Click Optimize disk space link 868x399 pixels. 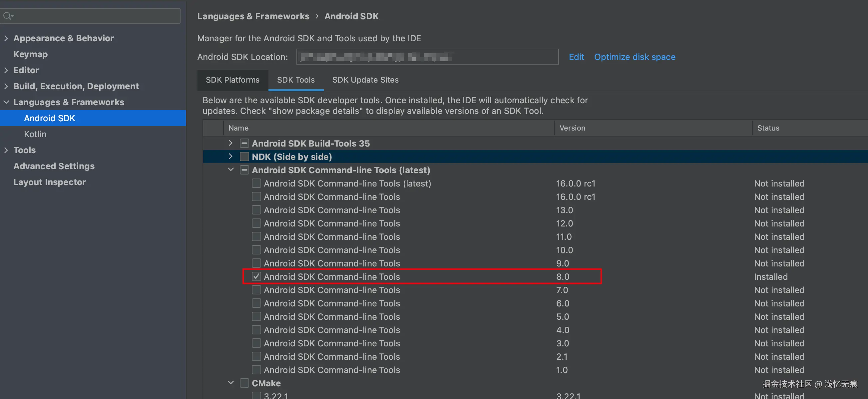(x=635, y=57)
